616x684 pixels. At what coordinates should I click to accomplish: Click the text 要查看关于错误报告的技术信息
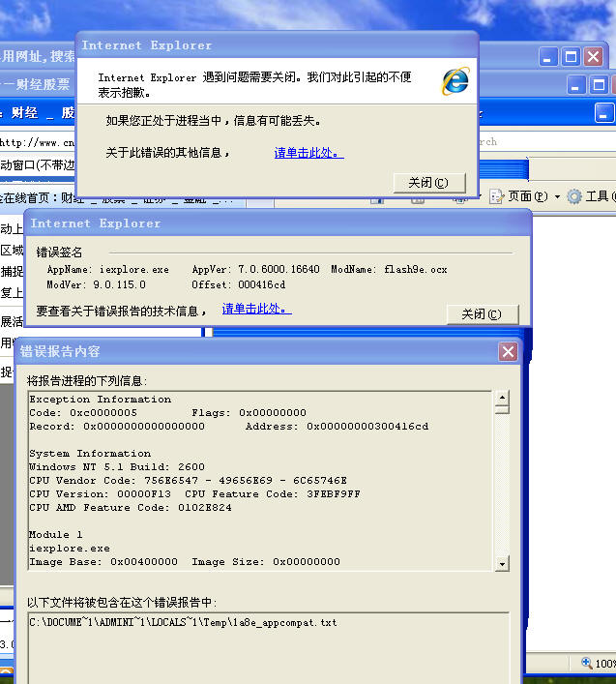(x=121, y=311)
